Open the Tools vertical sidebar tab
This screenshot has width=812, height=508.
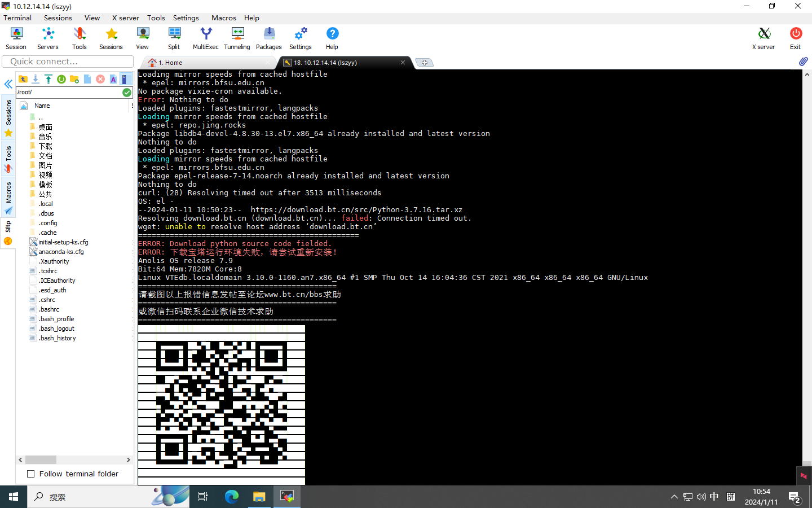coord(8,159)
